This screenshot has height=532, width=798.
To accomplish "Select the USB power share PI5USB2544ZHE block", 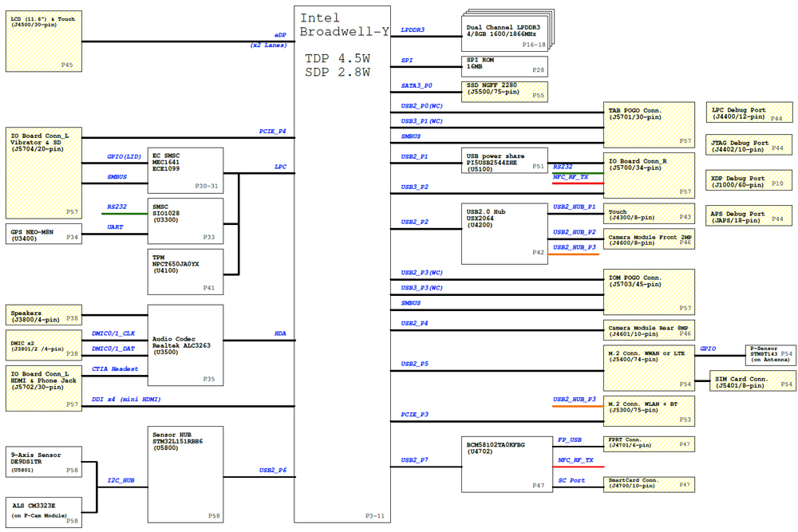I will click(505, 160).
